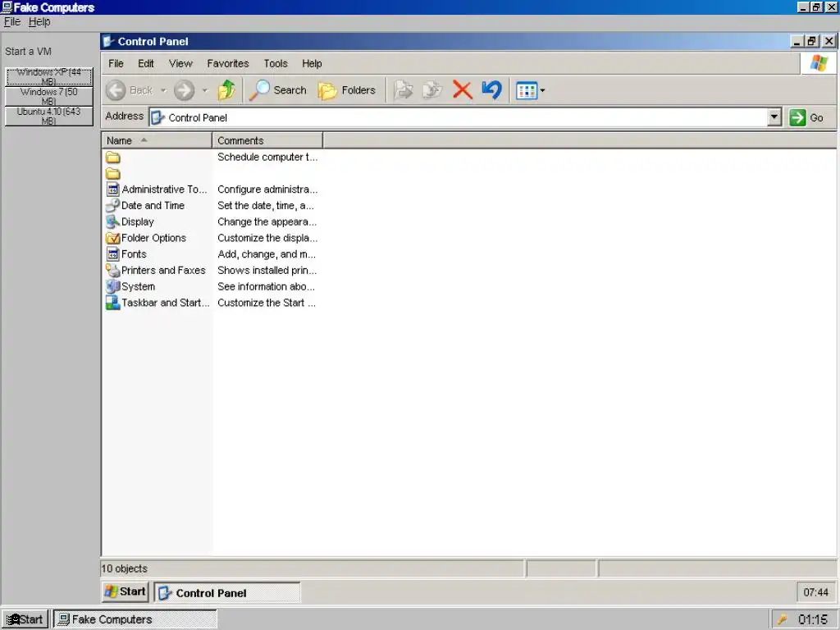Image resolution: width=840 pixels, height=630 pixels.
Task: Open the Fake Computers Help menu
Action: 39,22
